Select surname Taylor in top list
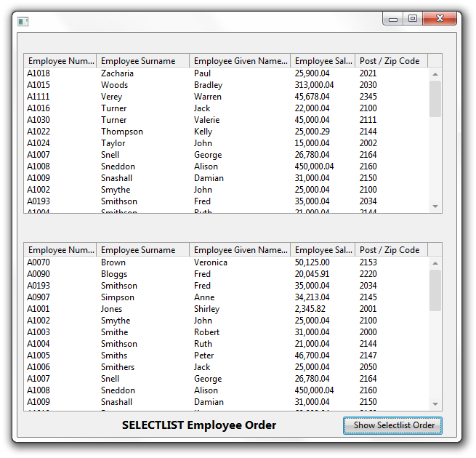476x458 pixels. click(113, 143)
